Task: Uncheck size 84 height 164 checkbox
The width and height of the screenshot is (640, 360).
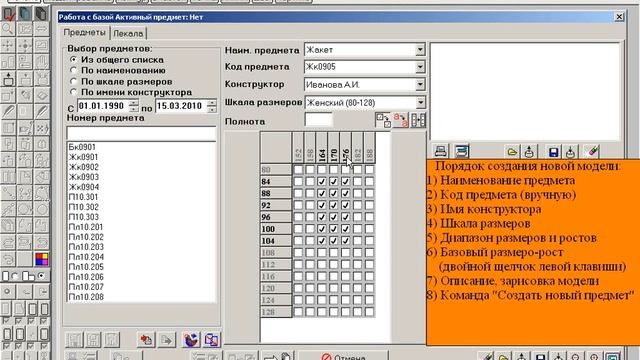Action: (322, 181)
